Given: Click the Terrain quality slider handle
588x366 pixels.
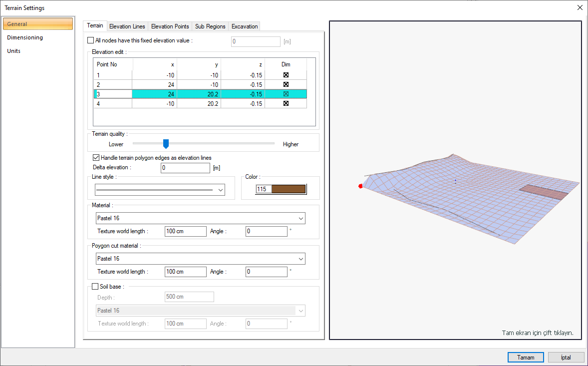Looking at the screenshot, I should pyautogui.click(x=166, y=144).
